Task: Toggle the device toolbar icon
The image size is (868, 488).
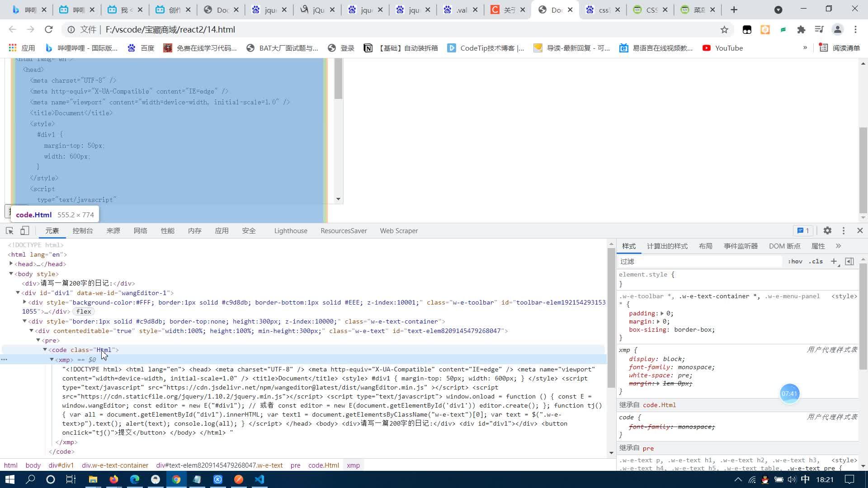Action: click(x=25, y=230)
